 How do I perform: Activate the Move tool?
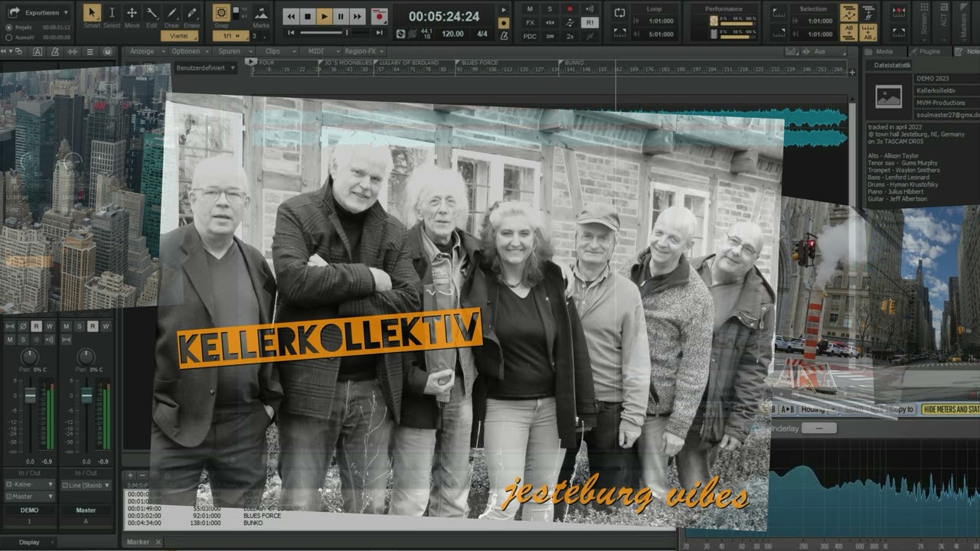[x=132, y=13]
